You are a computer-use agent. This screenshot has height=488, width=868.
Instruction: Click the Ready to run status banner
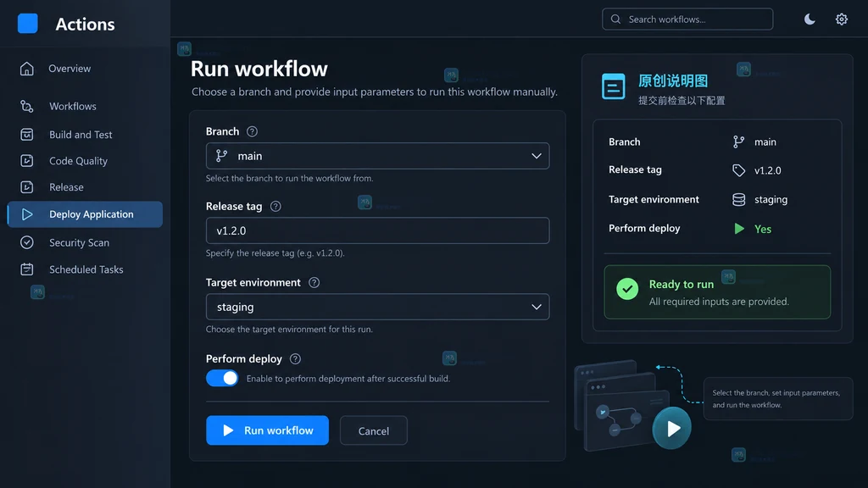(x=717, y=292)
